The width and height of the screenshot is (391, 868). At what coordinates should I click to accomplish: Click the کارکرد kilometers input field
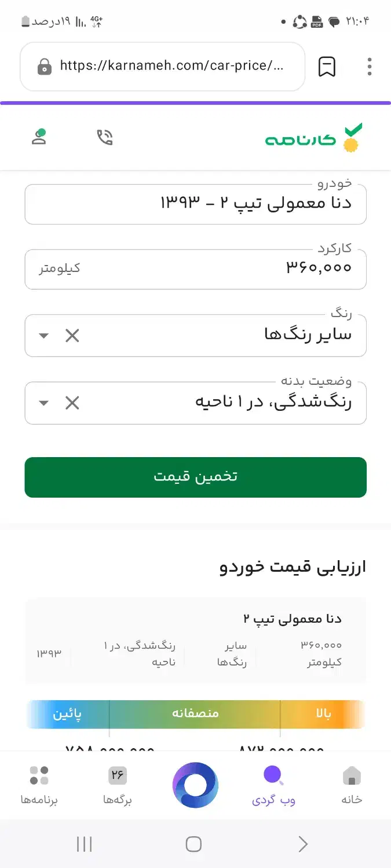[x=195, y=268]
